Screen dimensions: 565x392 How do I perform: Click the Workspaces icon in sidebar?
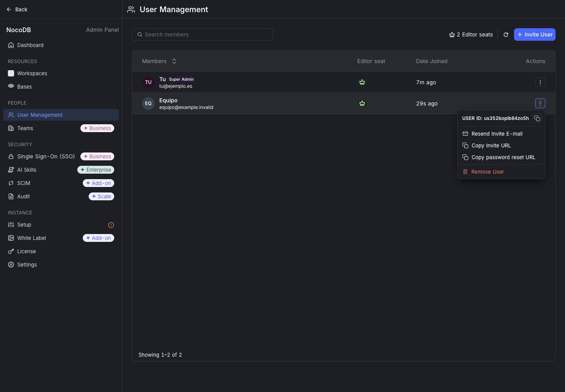tap(11, 73)
